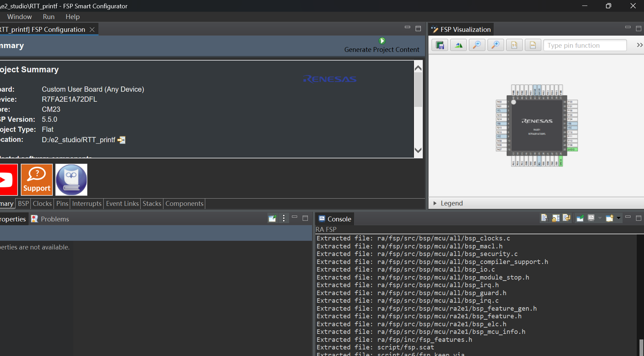The image size is (644, 356).
Task: Minimize the FSP Visualization panel
Action: (x=628, y=28)
